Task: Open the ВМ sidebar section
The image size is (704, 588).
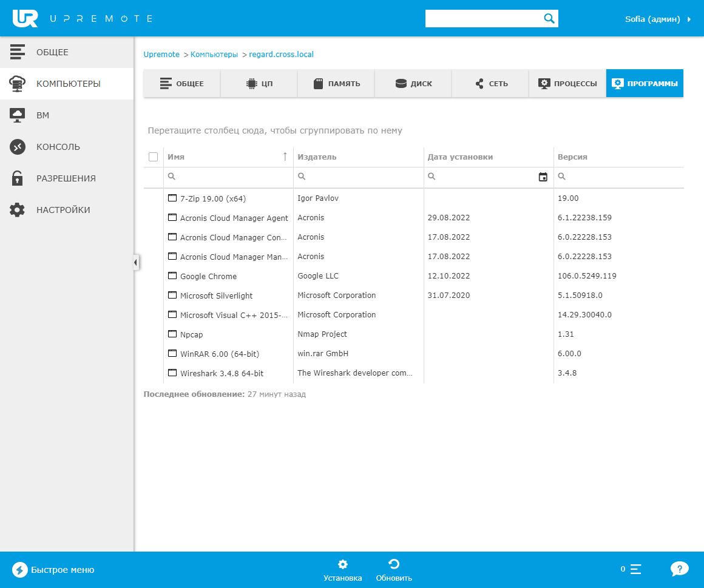Action: (67, 115)
